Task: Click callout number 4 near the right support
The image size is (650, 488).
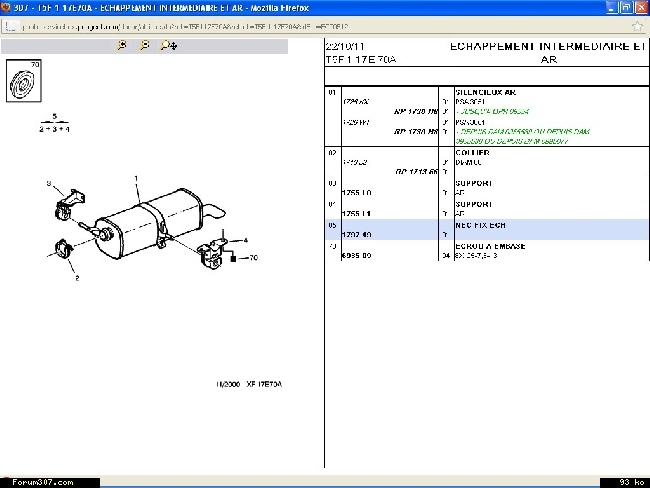Action: (x=246, y=240)
